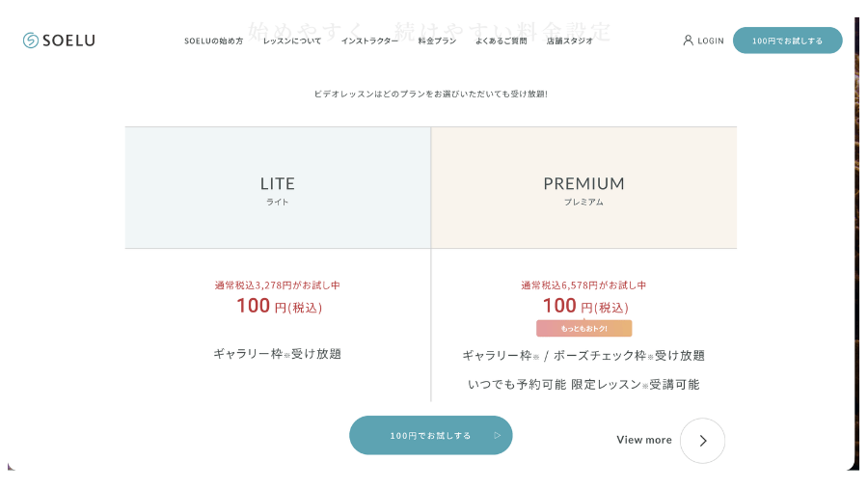Click the いつでも予約可能 限定レッスン feature line

click(x=583, y=384)
